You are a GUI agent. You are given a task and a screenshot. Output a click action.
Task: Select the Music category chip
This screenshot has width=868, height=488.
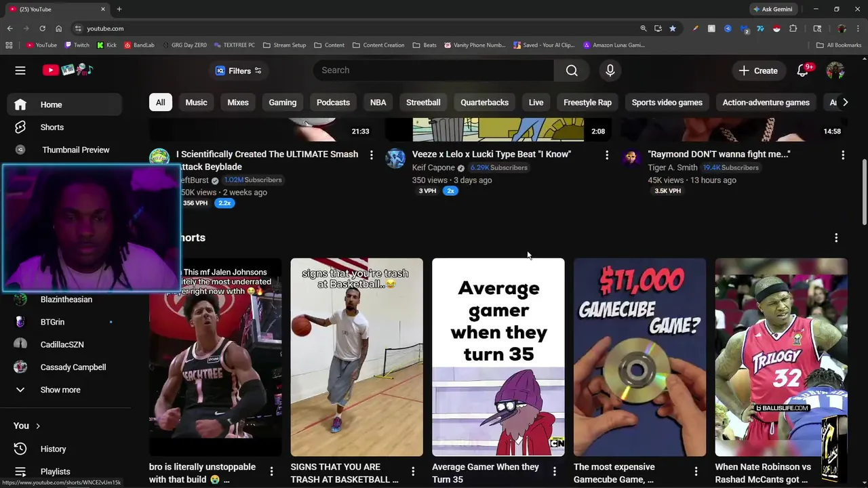(x=196, y=102)
